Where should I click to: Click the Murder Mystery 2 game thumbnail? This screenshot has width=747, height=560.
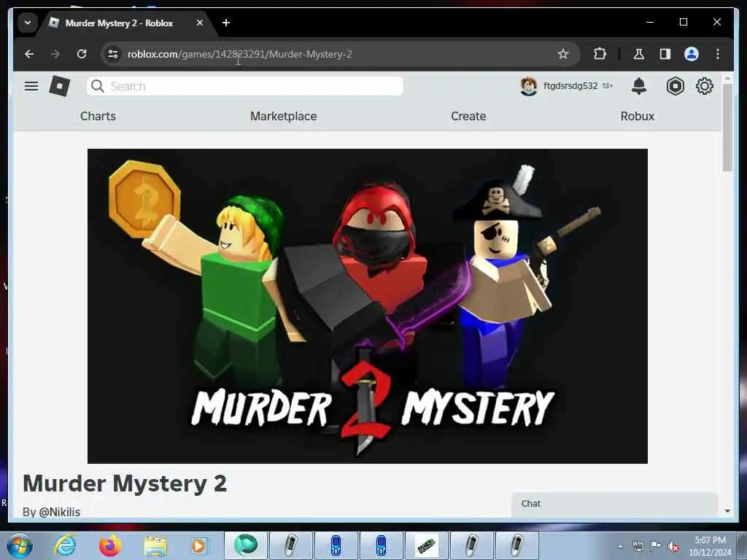click(x=368, y=306)
